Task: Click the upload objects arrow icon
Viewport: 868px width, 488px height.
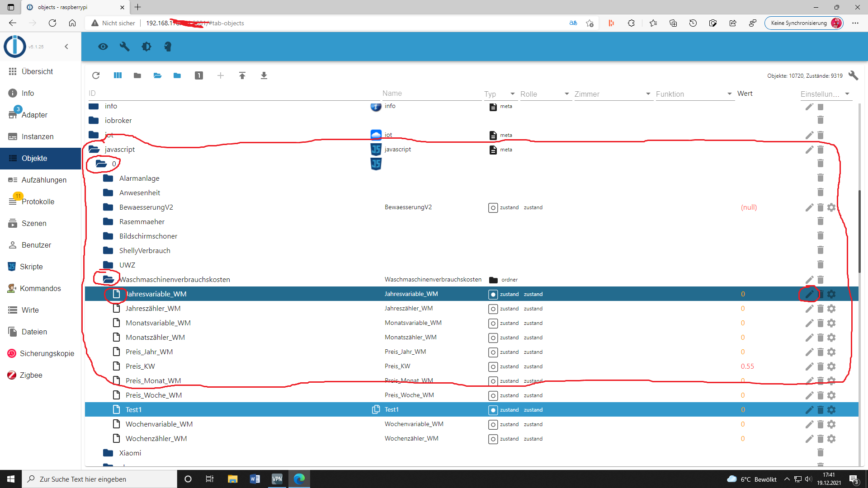Action: (242, 75)
